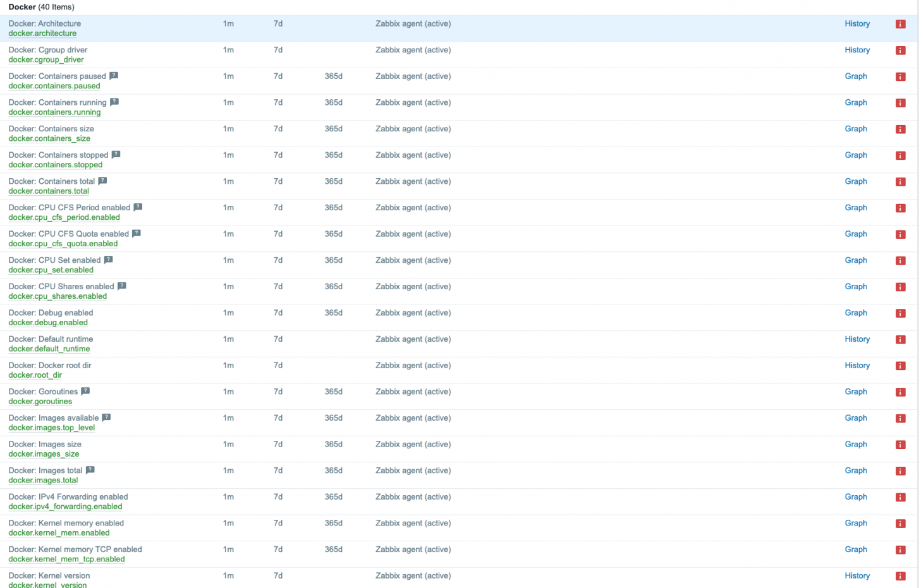Show red info icon for Debug enabled
The width and height of the screenshot is (919, 588).
[x=901, y=313]
